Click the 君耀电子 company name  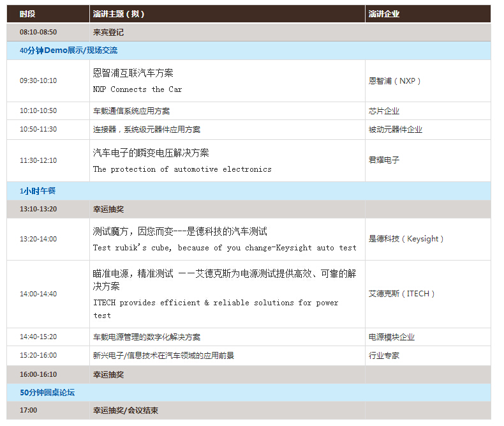[x=384, y=160]
